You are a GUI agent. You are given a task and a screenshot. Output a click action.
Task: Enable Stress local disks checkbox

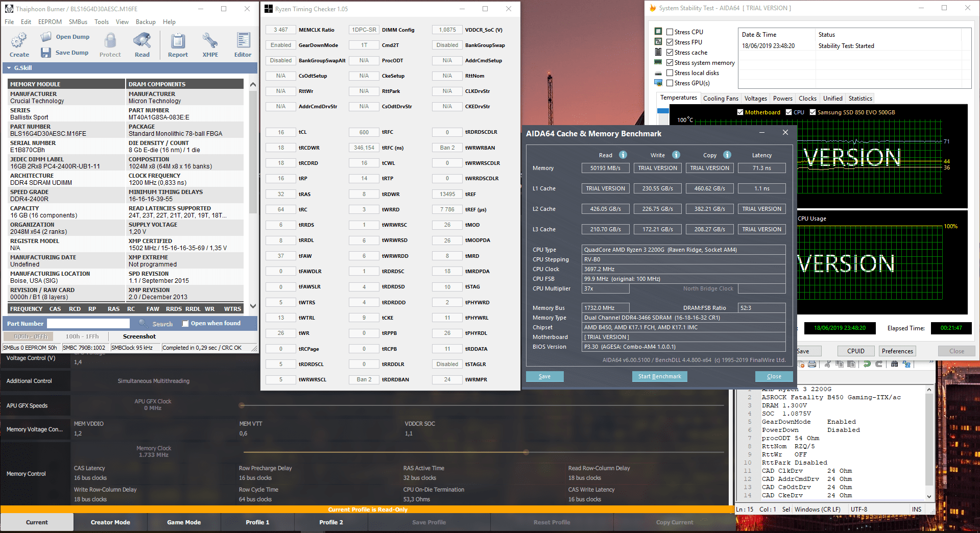click(670, 72)
